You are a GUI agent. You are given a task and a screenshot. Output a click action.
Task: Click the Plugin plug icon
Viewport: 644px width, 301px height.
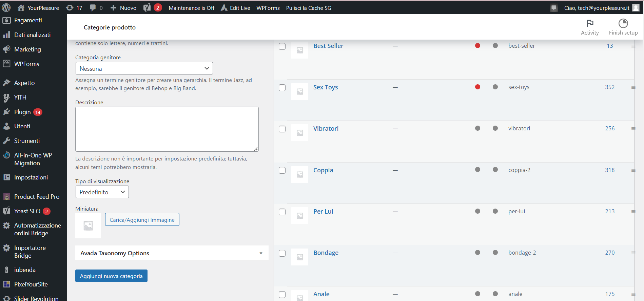click(6, 112)
